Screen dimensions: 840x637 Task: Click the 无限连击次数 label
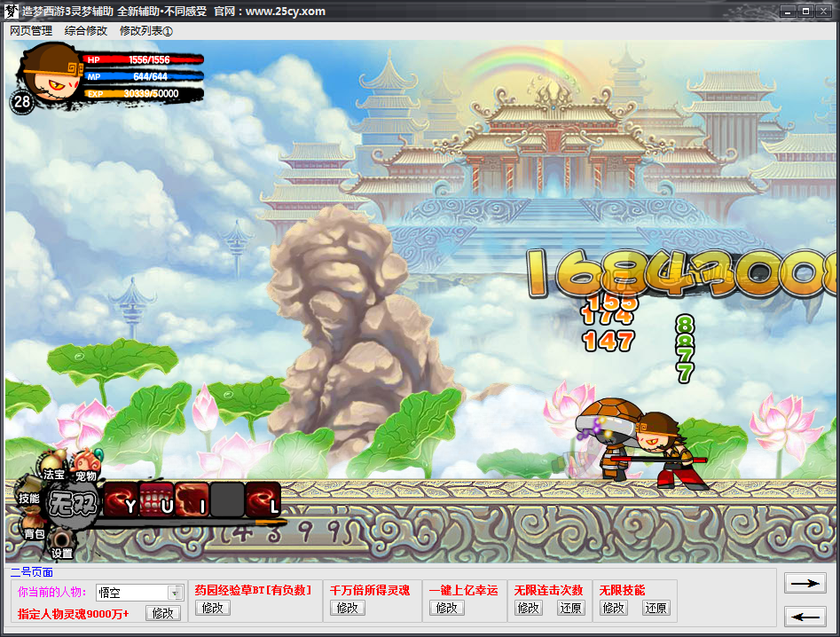548,590
